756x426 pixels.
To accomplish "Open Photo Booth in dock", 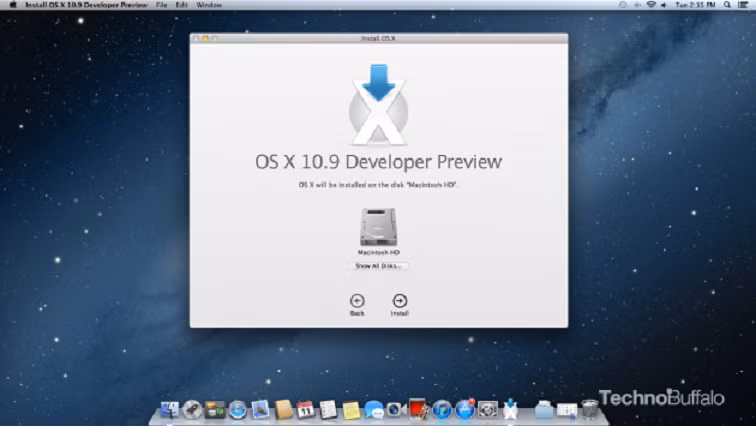I will [x=418, y=409].
